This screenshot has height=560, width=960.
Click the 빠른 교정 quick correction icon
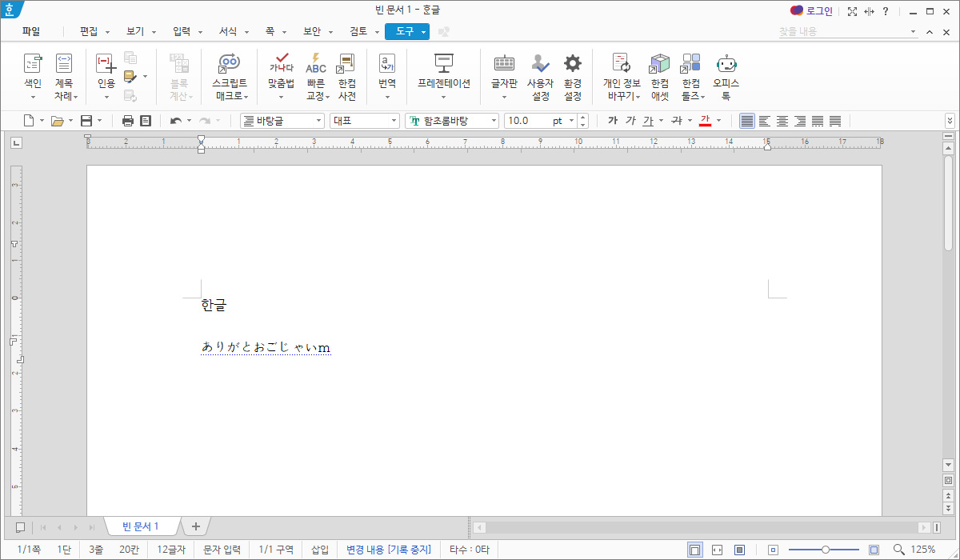click(316, 63)
